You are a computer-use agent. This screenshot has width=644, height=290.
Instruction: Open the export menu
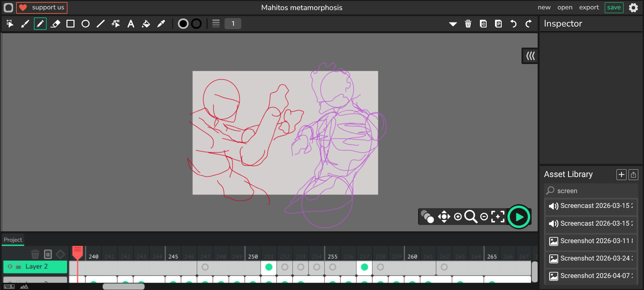tap(589, 7)
